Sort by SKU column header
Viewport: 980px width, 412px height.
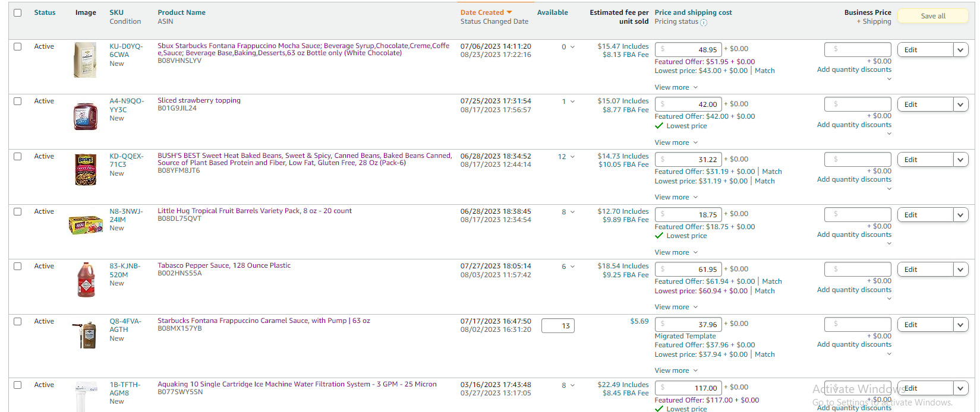coord(116,12)
